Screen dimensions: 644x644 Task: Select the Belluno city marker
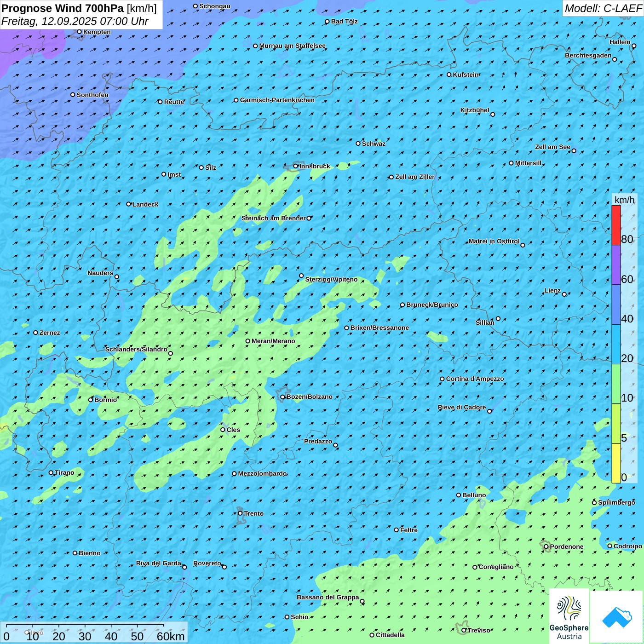click(459, 495)
